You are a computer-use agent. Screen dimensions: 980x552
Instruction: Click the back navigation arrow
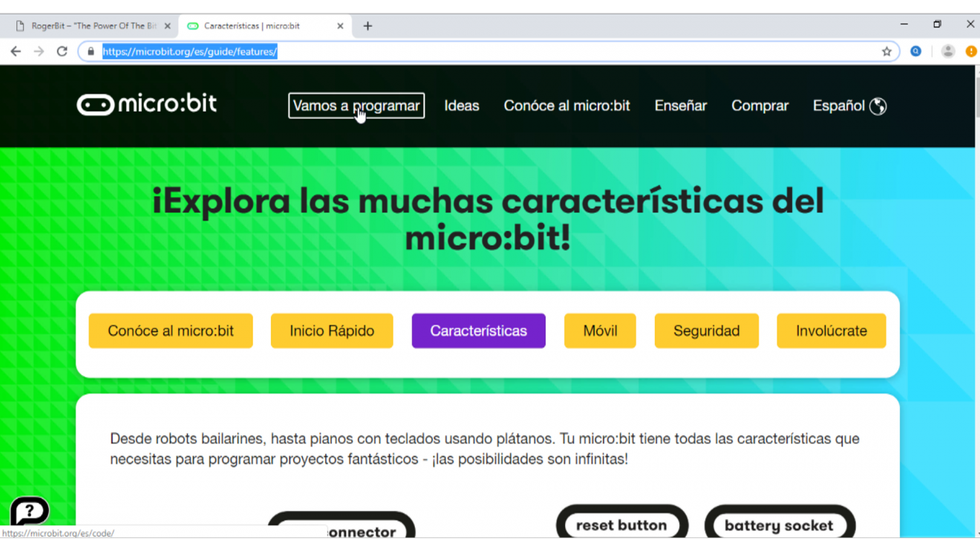[x=15, y=51]
